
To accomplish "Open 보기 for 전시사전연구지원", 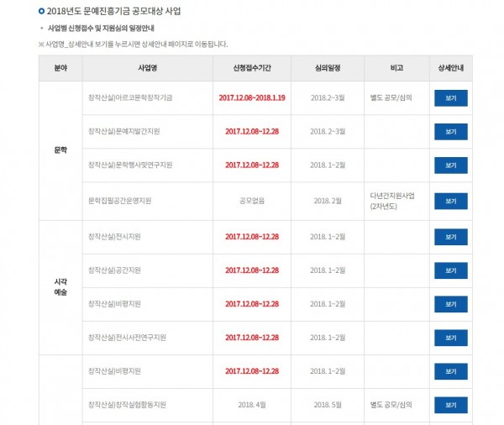I will pyautogui.click(x=450, y=338).
